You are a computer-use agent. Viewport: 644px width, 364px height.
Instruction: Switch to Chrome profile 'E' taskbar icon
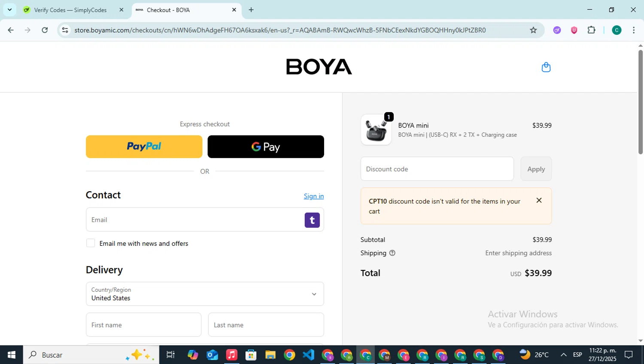coord(404,355)
